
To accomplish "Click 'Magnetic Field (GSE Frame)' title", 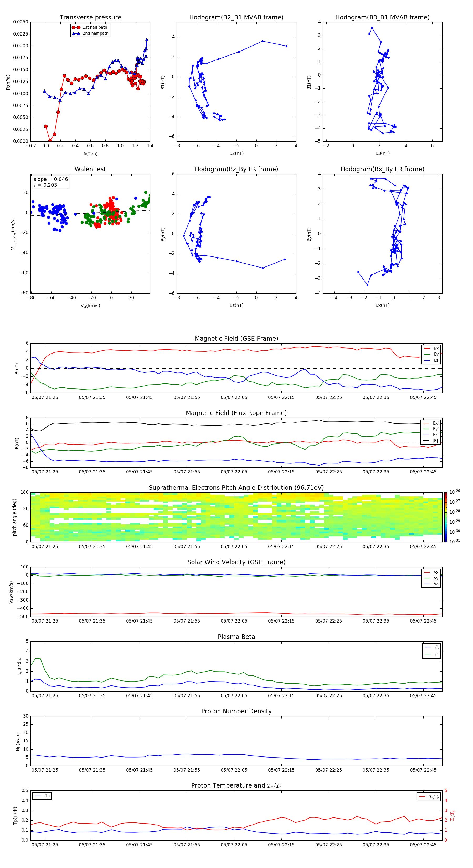I will pyautogui.click(x=236, y=339).
